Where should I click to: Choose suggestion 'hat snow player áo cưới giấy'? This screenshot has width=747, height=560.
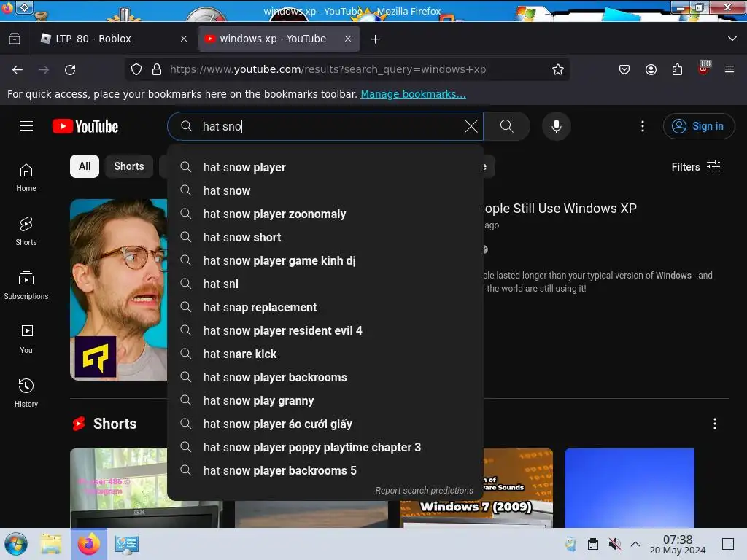click(x=325, y=424)
